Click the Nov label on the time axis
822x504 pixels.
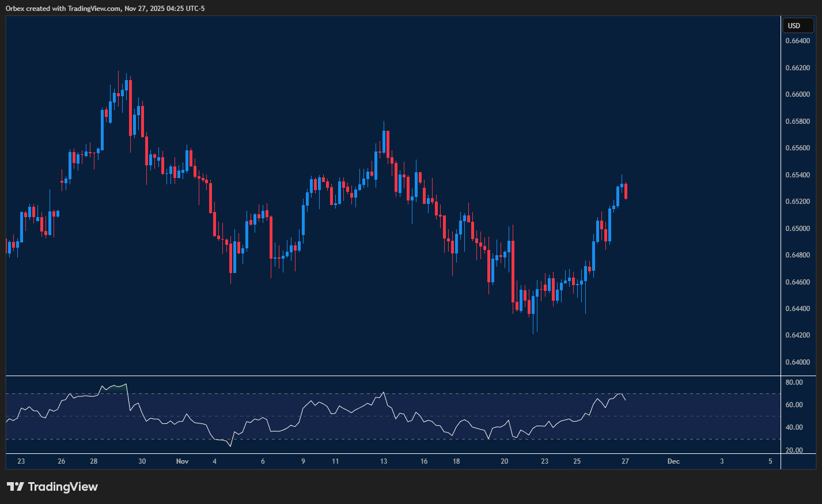click(x=182, y=461)
